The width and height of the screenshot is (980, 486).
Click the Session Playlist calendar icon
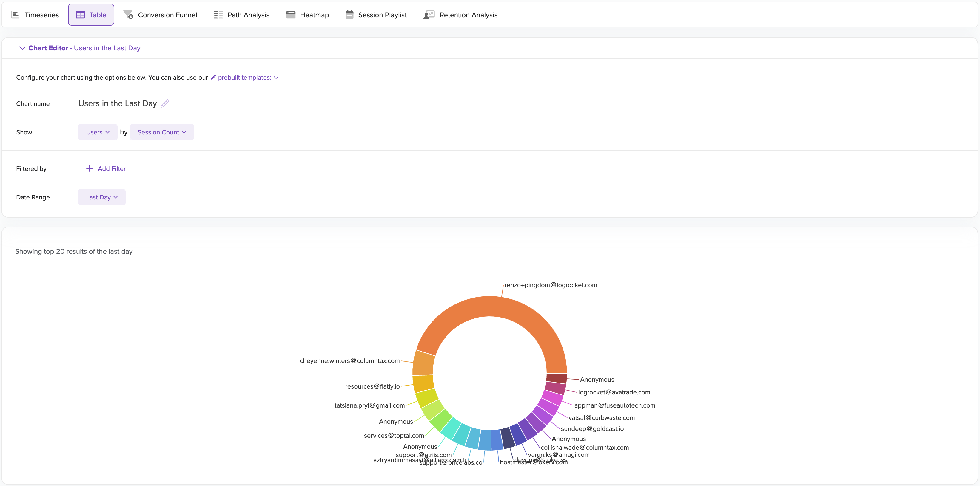pos(349,15)
